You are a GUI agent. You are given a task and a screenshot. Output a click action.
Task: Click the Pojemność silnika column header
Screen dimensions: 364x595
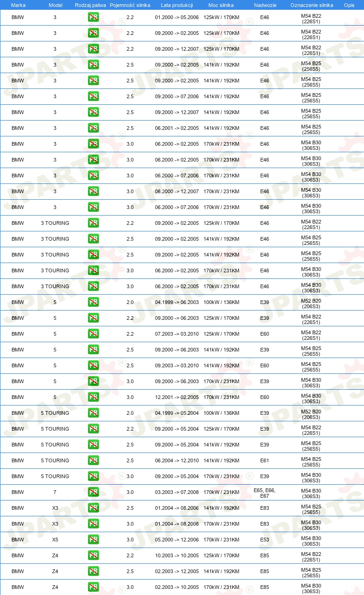130,5
